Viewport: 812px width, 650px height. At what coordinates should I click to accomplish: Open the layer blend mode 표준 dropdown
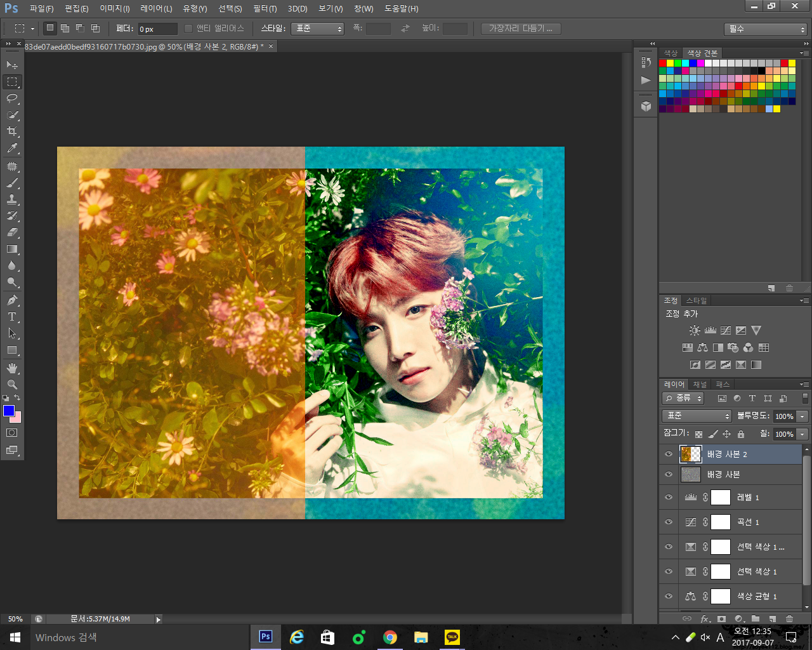click(697, 416)
